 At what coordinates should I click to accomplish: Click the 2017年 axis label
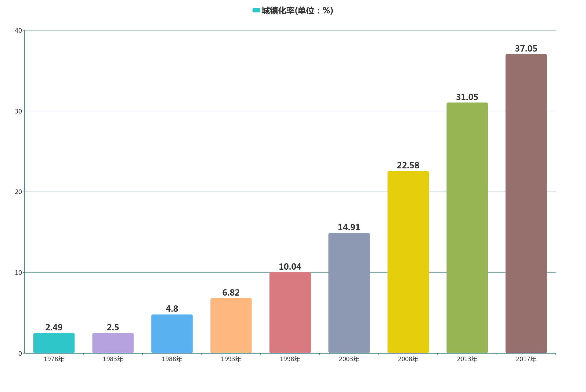tap(526, 359)
